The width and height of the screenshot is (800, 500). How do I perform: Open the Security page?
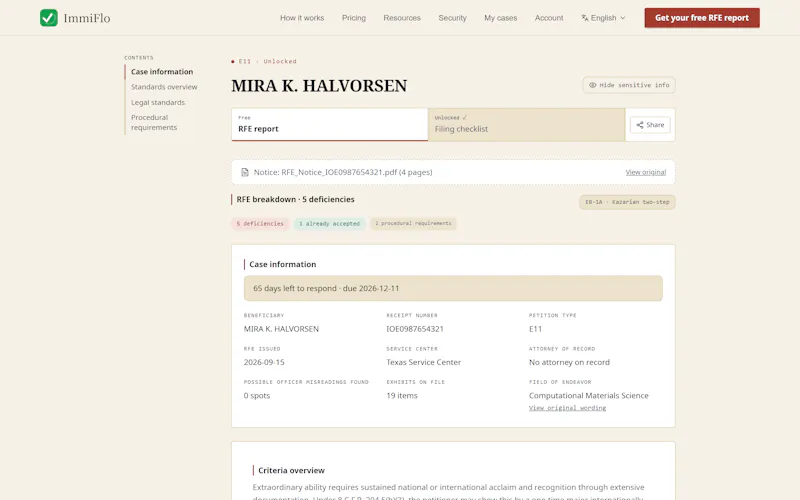[x=453, y=18]
